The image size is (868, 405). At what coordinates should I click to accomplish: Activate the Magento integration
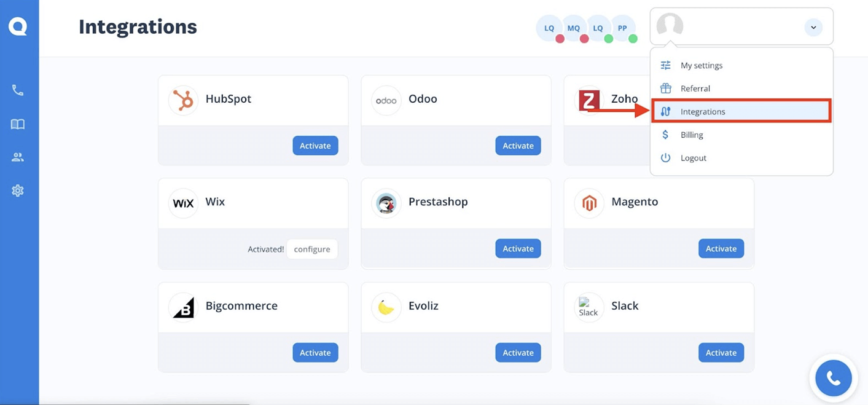coord(721,249)
